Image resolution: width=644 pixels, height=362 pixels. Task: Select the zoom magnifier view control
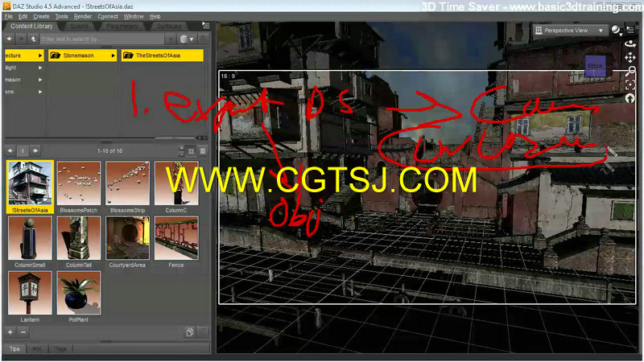click(x=630, y=72)
